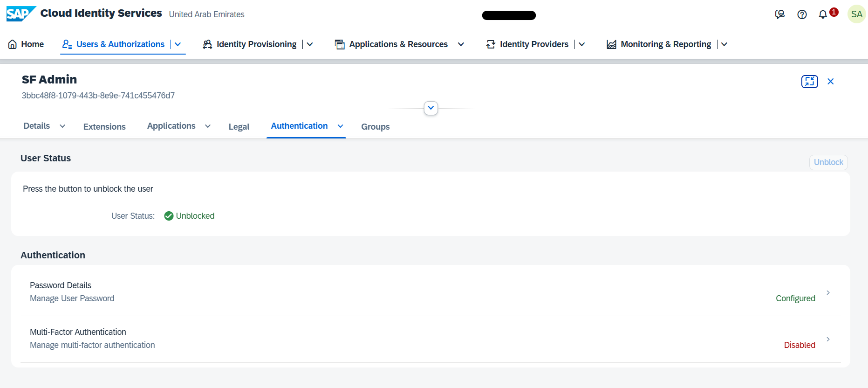The width and height of the screenshot is (868, 388).
Task: Switch to the Groups tab
Action: click(x=376, y=127)
